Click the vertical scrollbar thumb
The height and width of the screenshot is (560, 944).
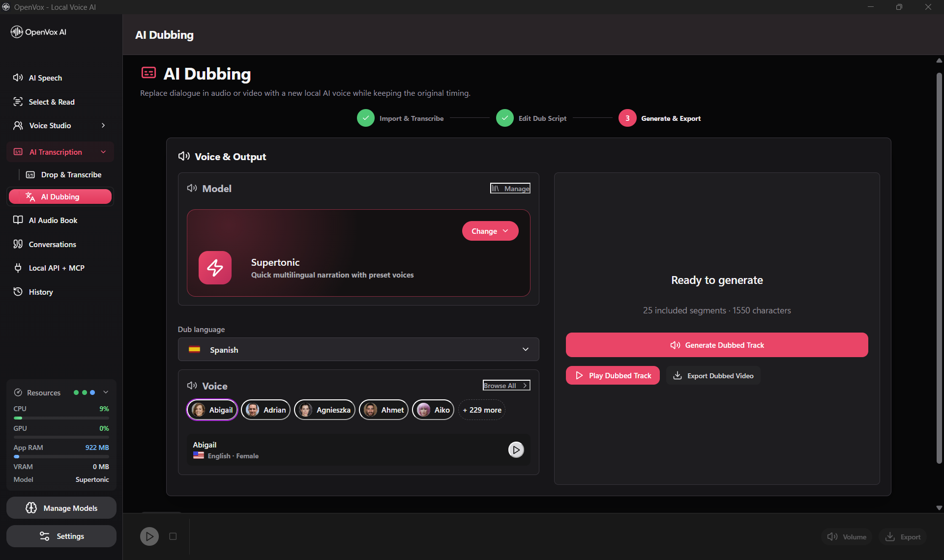939,268
